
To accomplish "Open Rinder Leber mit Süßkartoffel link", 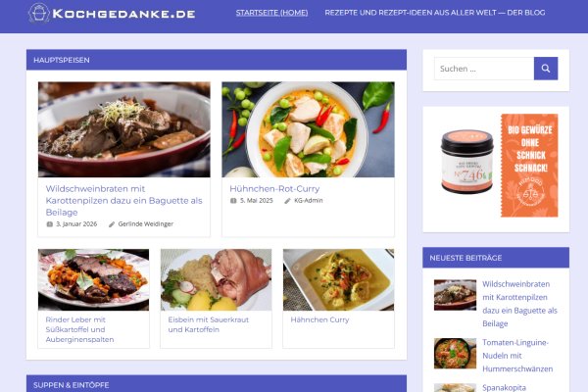I will coord(80,329).
